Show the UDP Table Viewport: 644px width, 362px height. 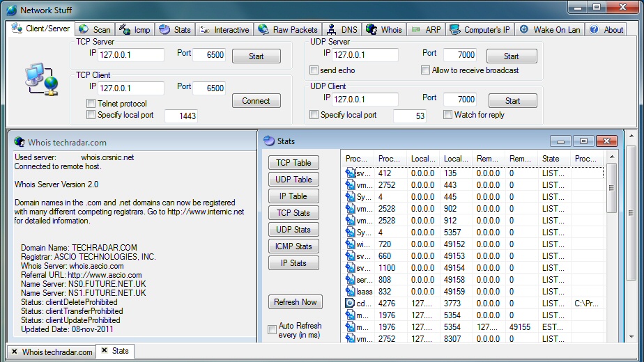click(293, 180)
